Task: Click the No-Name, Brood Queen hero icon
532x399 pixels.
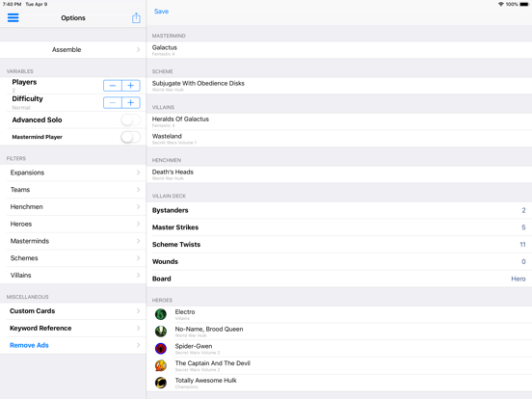Action: (x=161, y=332)
